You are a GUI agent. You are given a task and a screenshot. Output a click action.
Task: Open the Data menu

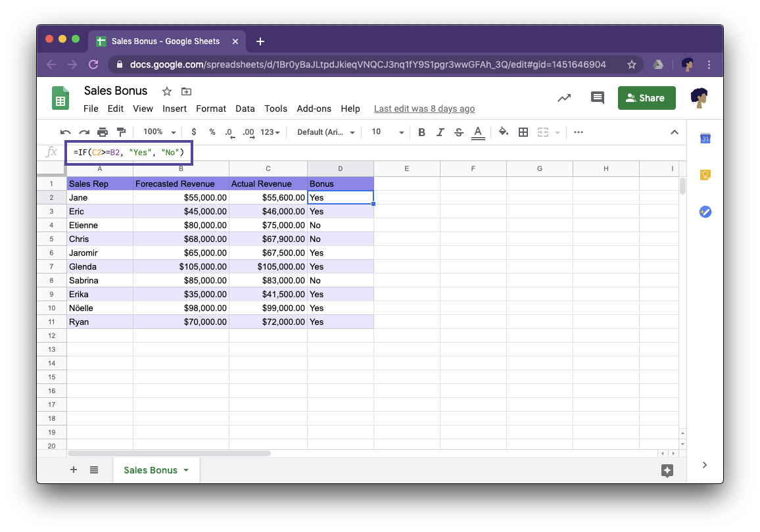pyautogui.click(x=245, y=109)
